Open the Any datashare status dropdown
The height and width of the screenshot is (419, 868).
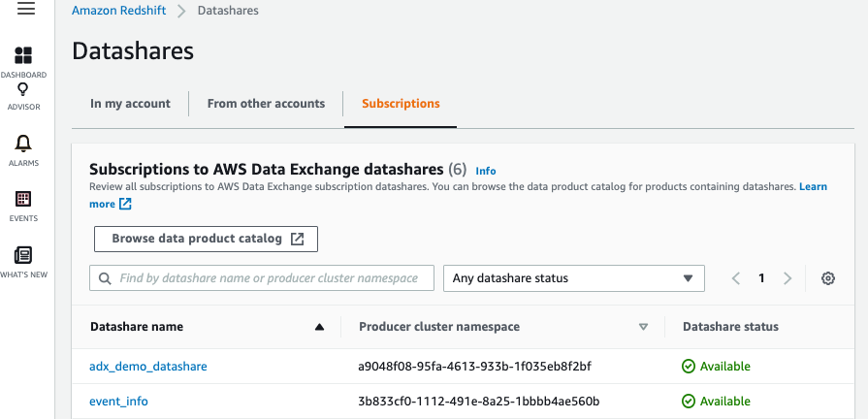click(x=573, y=278)
